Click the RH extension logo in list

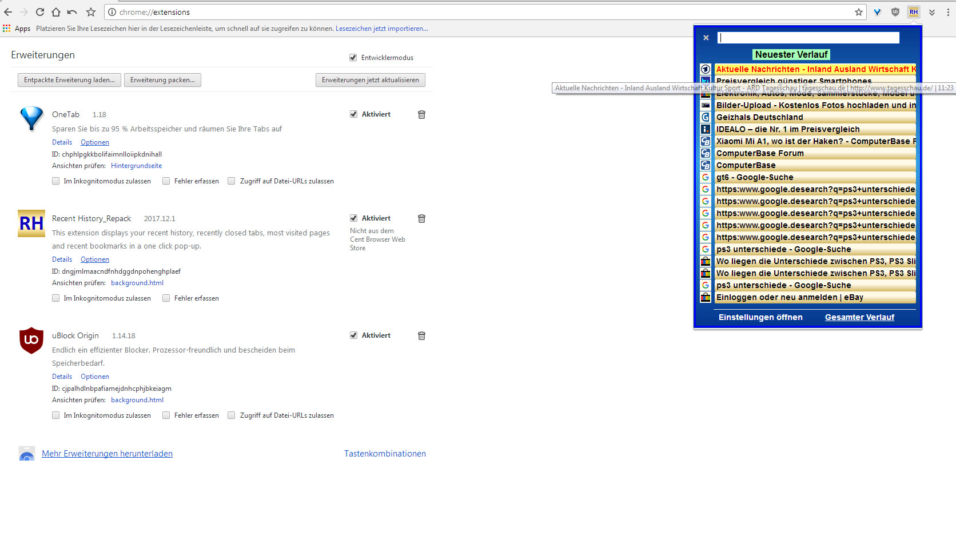coord(31,223)
